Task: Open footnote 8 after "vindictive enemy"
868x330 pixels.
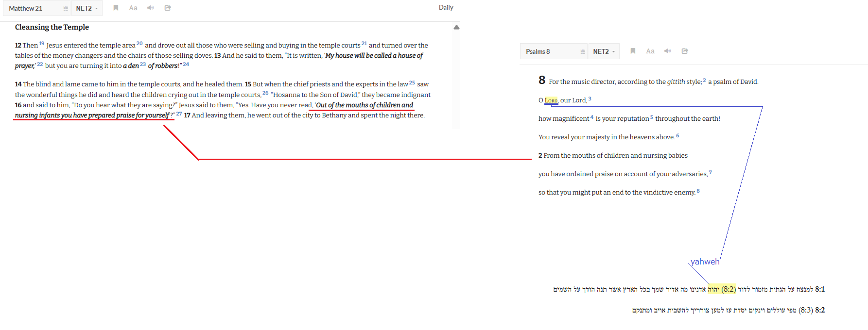Action: coord(698,191)
